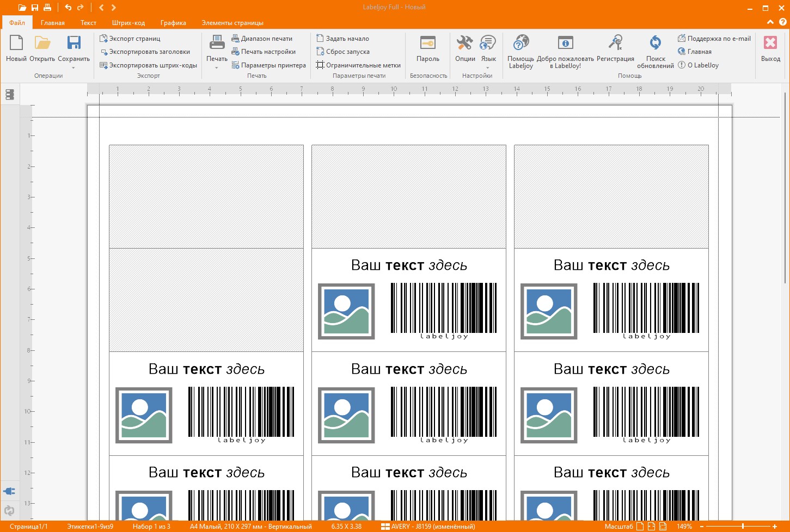Screen dimensions: 790x532
Task: Check for updates via Поиск обновлений
Action: [x=656, y=52]
